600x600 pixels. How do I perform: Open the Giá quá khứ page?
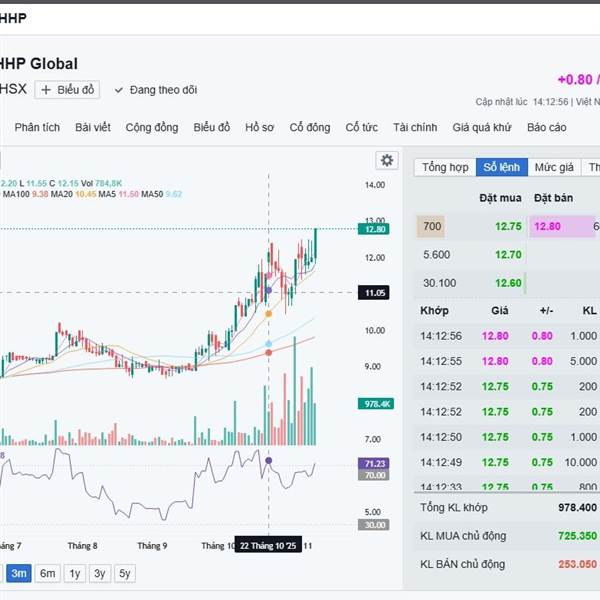tap(482, 127)
